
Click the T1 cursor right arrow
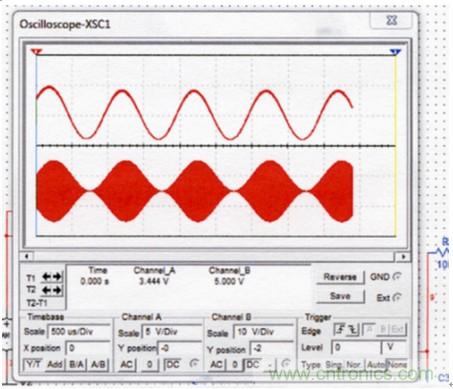click(x=57, y=276)
